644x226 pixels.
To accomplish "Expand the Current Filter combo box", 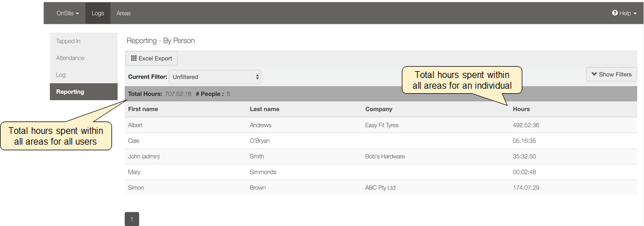I will pyautogui.click(x=214, y=77).
